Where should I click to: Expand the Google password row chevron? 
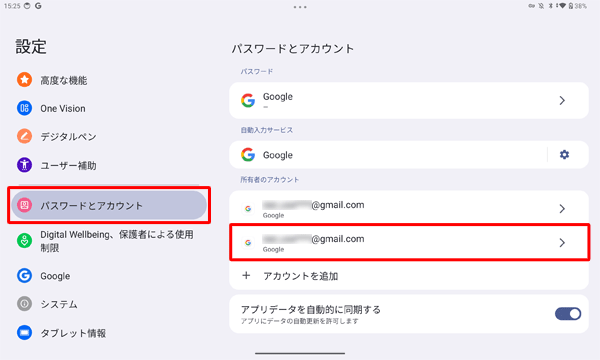562,100
